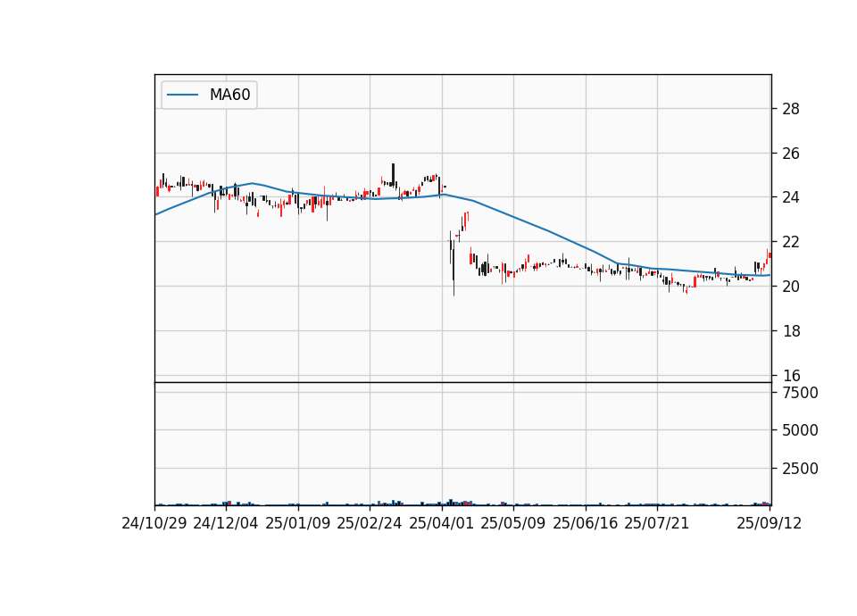This screenshot has height=616, width=857.
Task: Click the 5000 volume axis label
Action: 800,430
